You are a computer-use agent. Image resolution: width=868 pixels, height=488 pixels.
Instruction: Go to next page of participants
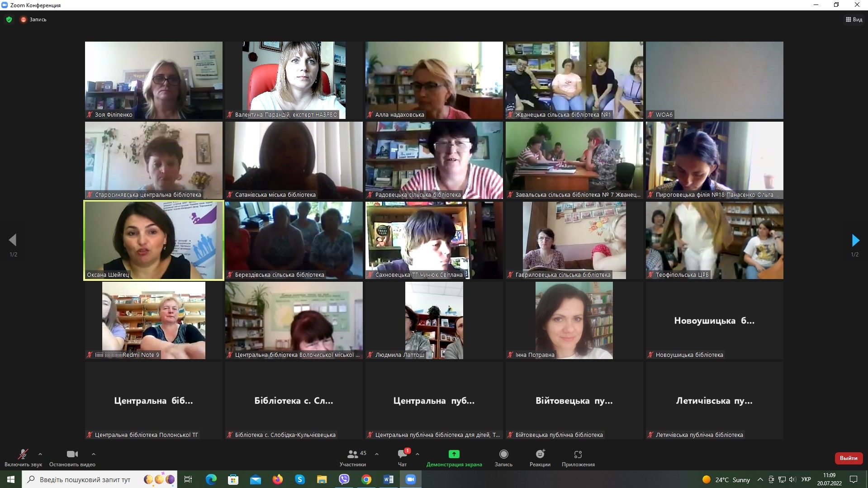point(855,240)
